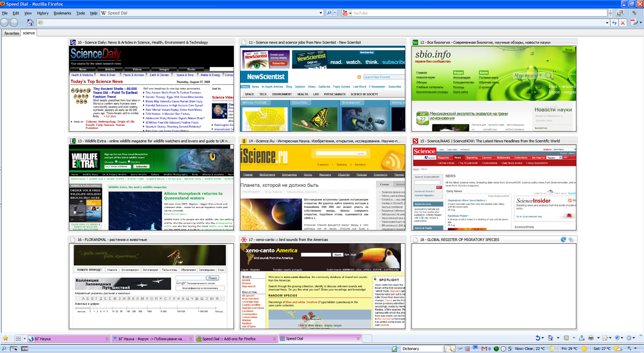Viewport: 644px width, 353px height.
Task: Click the dial 18 Global Register of Migratory Species title
Action: point(459,240)
